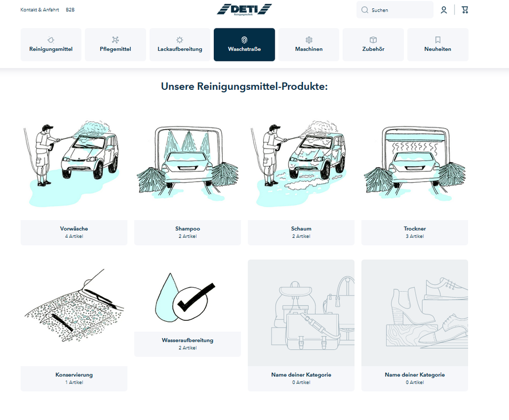Click the Neuheiten bookmark icon
The image size is (509, 420).
click(438, 40)
